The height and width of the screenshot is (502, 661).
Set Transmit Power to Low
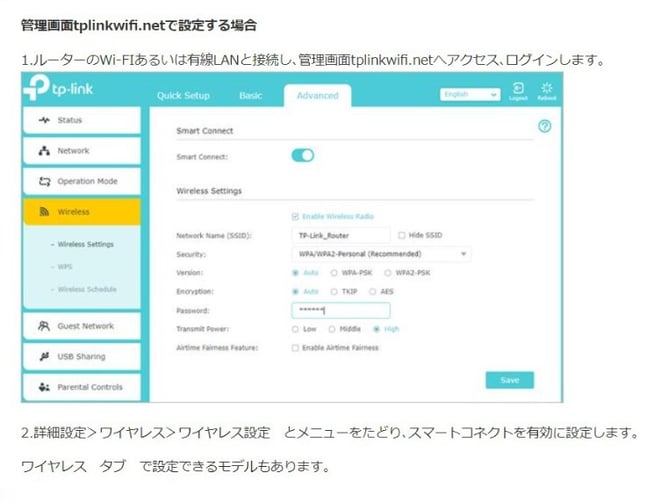click(x=295, y=329)
